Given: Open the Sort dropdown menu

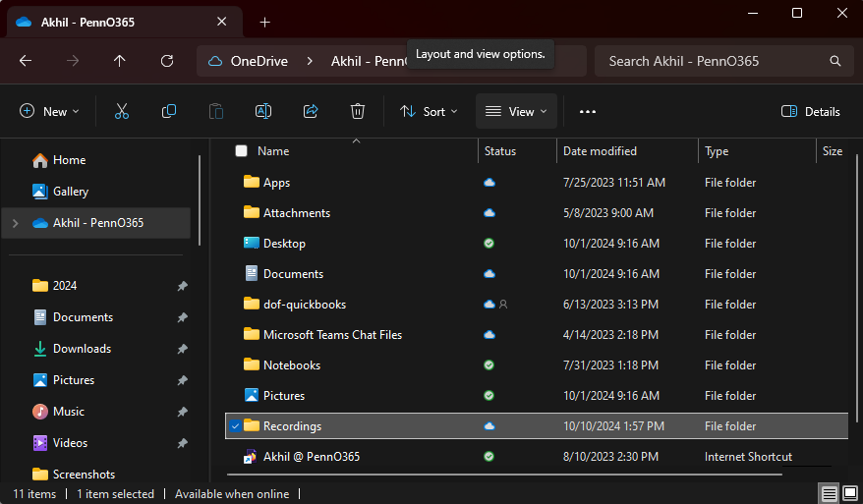Looking at the screenshot, I should tap(429, 112).
